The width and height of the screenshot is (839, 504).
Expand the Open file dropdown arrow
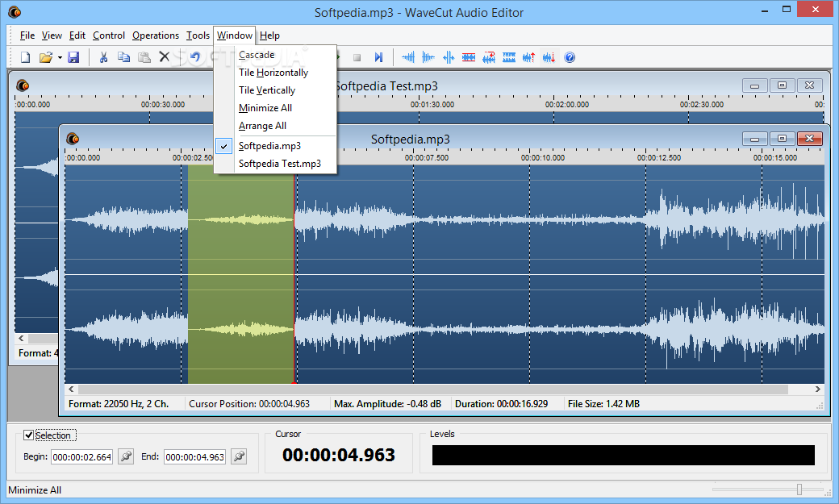[60, 57]
